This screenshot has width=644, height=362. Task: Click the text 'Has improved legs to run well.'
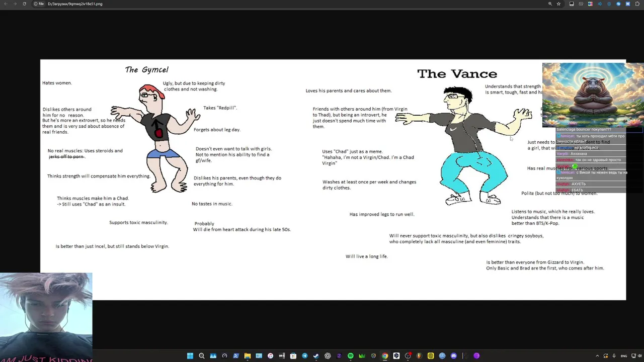(x=382, y=214)
